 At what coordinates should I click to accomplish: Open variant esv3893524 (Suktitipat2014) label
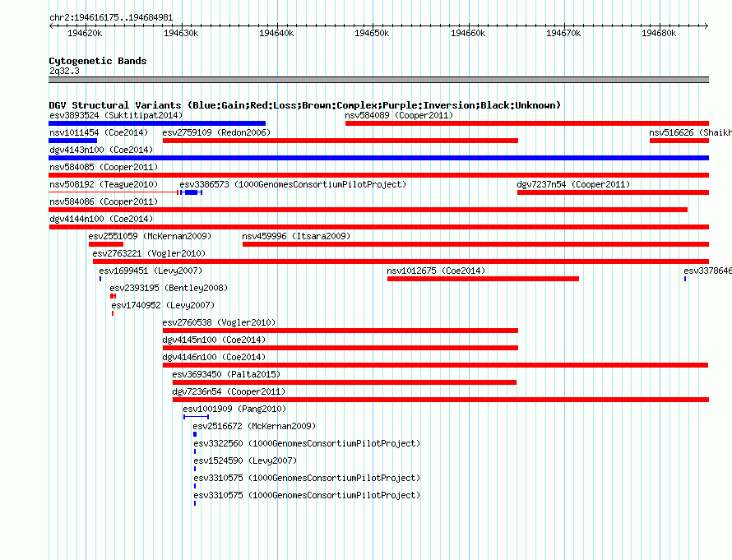(x=116, y=115)
